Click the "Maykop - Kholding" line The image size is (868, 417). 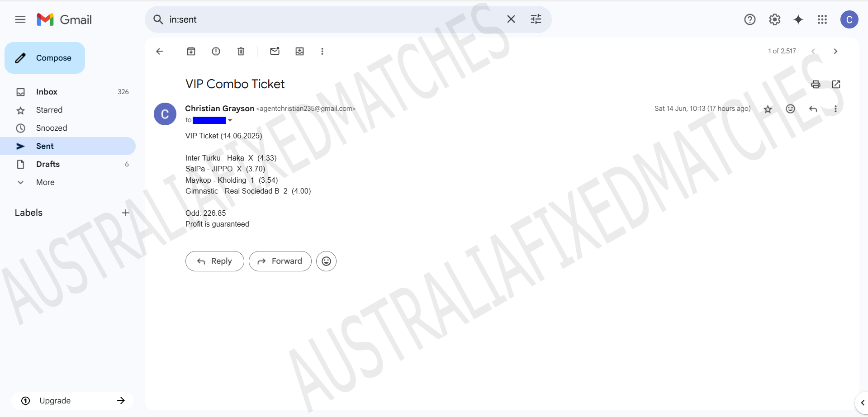tap(232, 180)
